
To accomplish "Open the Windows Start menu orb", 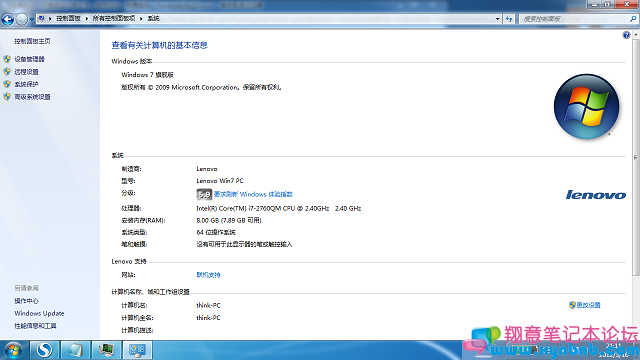I will click(x=13, y=350).
